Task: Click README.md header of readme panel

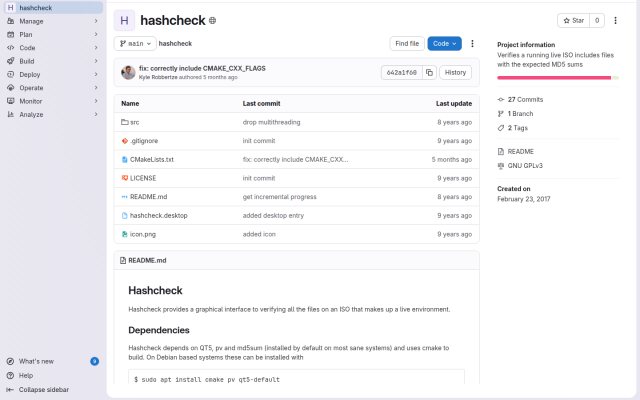Action: (x=147, y=260)
